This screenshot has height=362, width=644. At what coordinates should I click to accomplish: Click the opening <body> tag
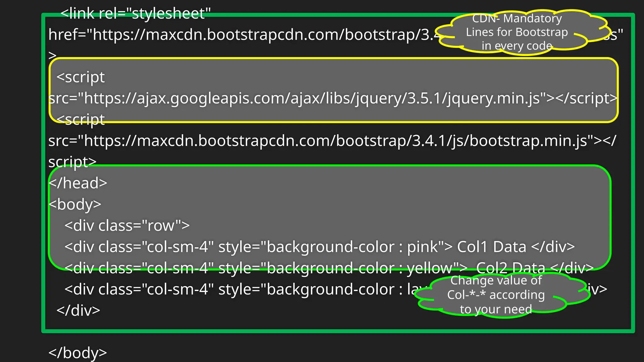click(75, 204)
